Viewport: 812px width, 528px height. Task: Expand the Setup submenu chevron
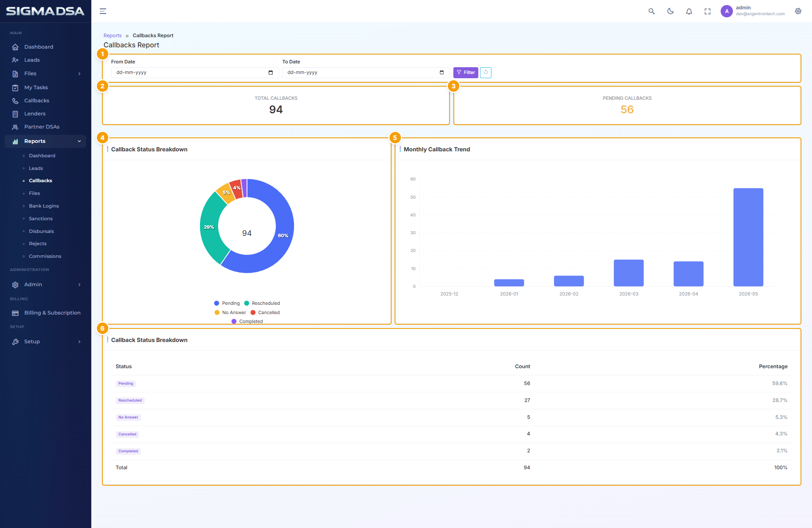pyautogui.click(x=80, y=342)
